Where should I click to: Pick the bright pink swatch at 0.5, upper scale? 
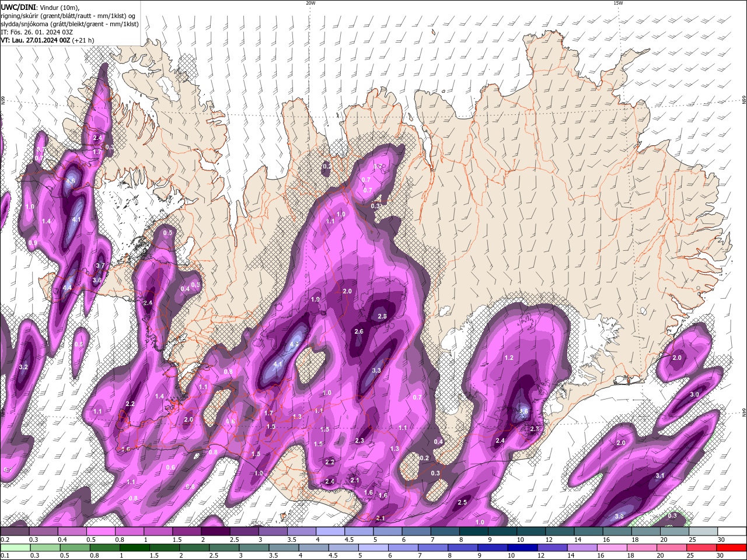[100, 531]
